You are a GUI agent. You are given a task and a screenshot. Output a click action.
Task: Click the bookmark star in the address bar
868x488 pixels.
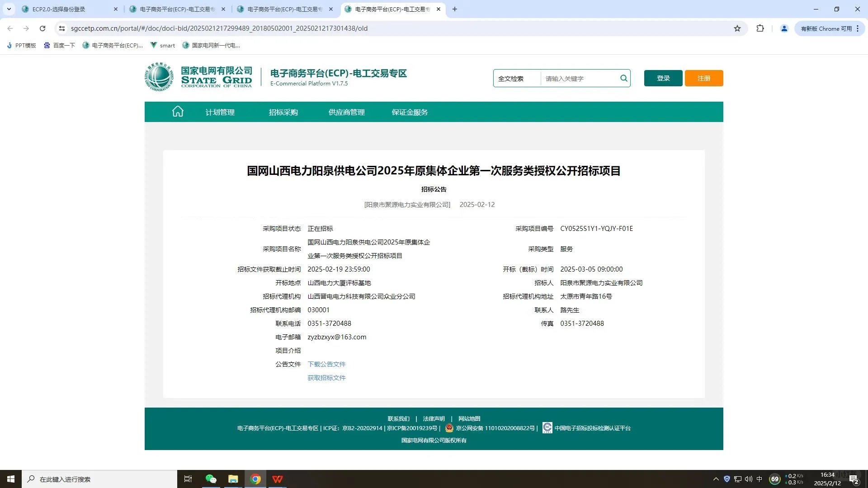737,28
